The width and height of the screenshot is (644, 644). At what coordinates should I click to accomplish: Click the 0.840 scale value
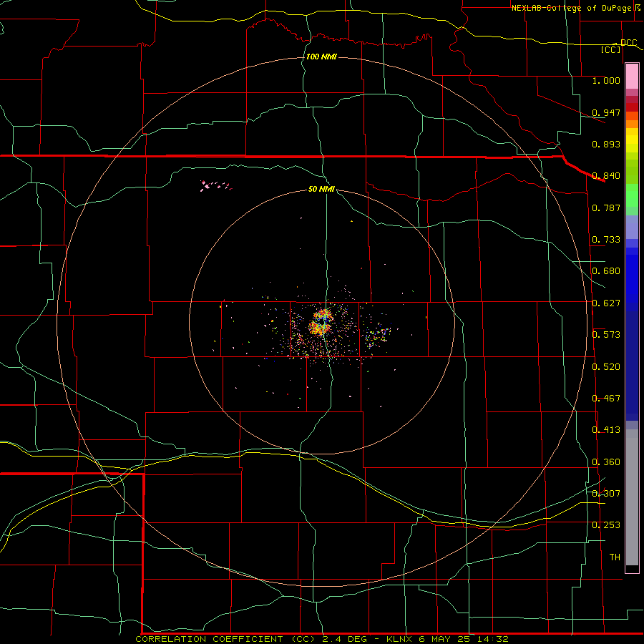606,176
